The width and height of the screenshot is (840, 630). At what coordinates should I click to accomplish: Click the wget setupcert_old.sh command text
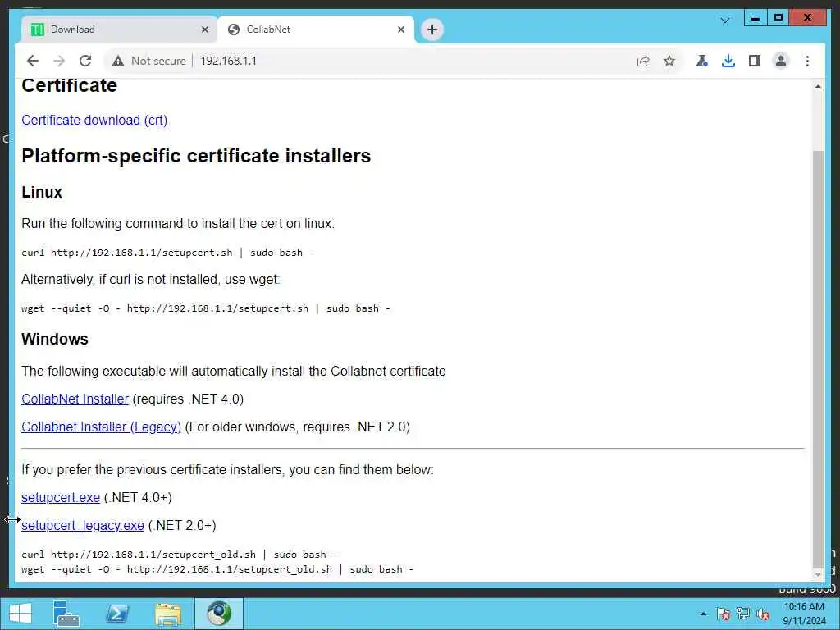point(217,569)
